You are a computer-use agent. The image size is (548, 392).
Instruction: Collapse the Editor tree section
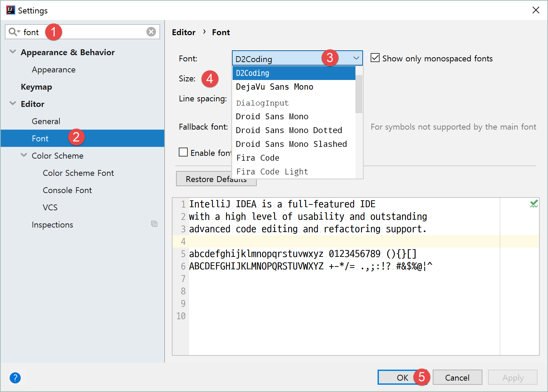coord(13,104)
